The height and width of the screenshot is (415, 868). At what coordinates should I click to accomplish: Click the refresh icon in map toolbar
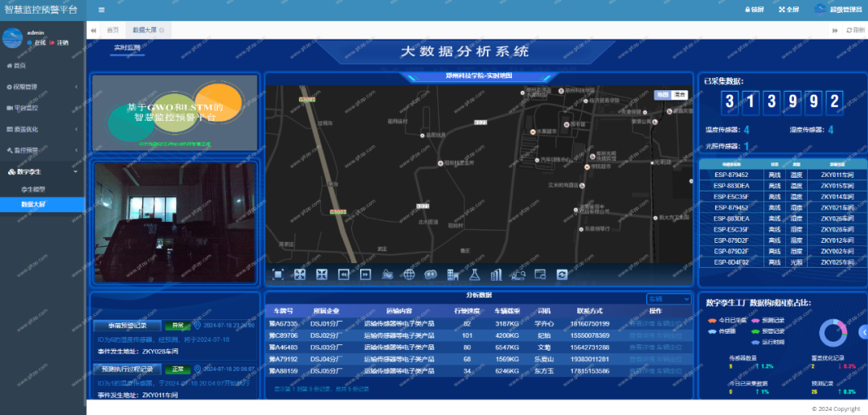[562, 274]
